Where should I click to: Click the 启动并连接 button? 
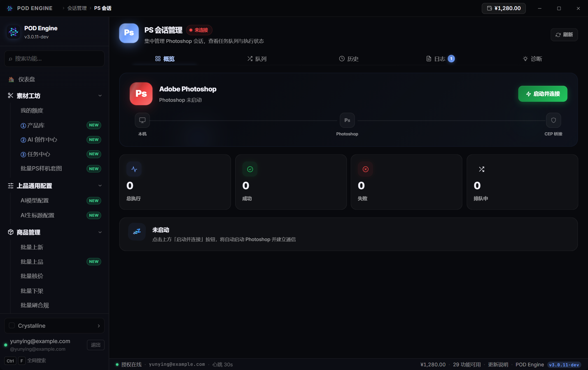pos(543,94)
